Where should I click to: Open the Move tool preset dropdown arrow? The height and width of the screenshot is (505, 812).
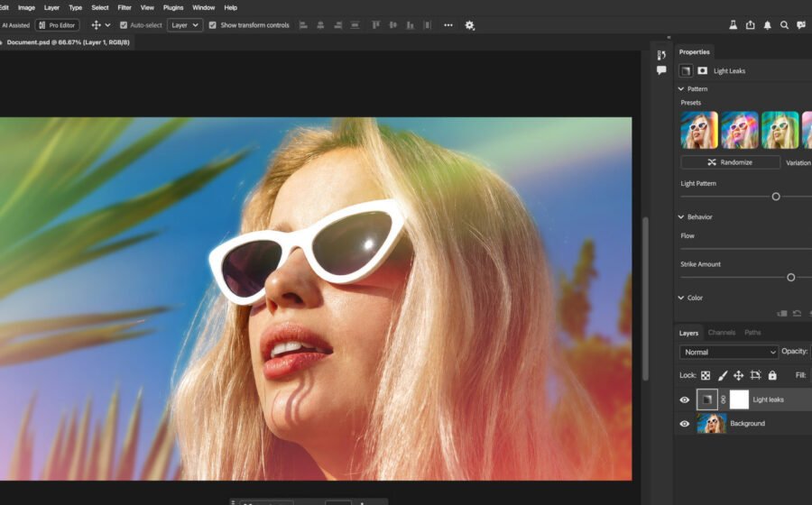click(107, 25)
